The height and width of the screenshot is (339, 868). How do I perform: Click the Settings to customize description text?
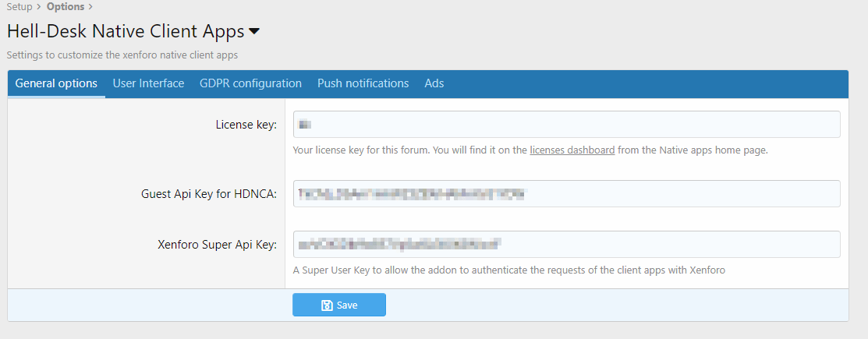122,55
